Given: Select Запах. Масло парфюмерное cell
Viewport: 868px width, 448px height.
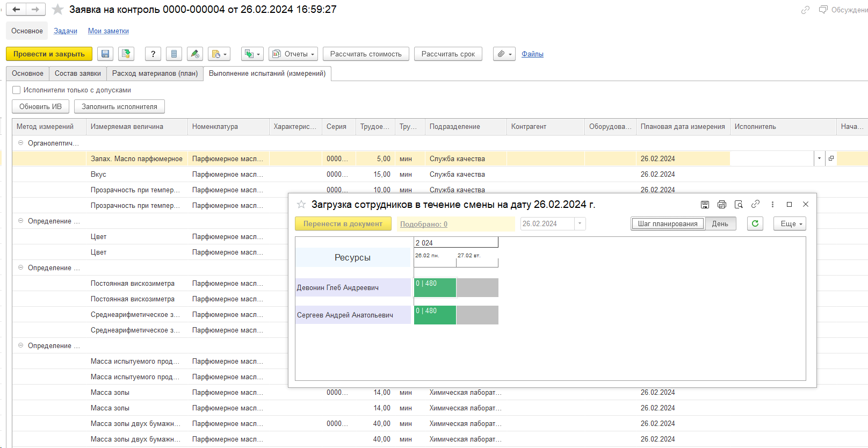Looking at the screenshot, I should (x=137, y=158).
